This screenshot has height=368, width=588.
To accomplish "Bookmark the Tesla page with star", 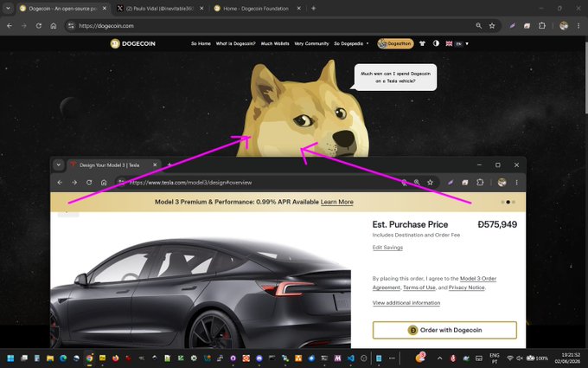I will [430, 183].
